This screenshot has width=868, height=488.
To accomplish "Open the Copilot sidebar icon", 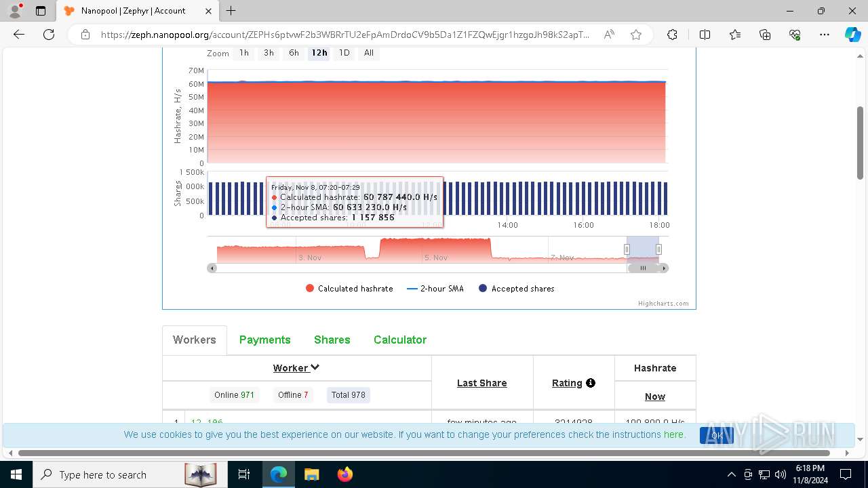I will point(852,35).
